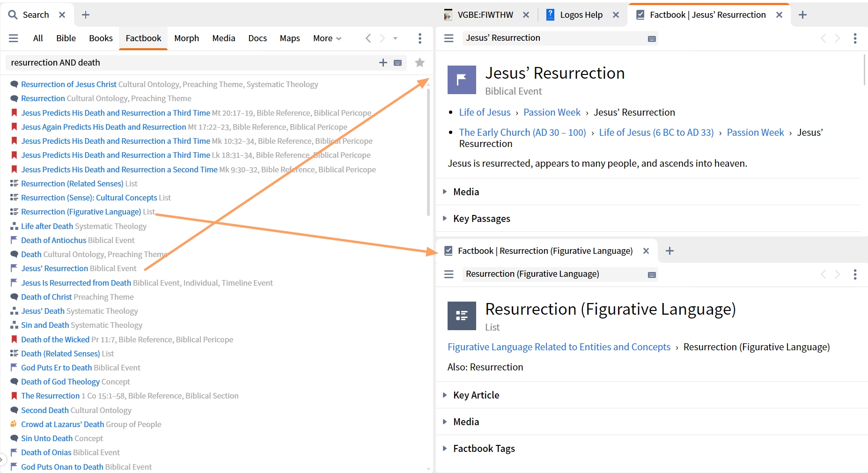Open Figurative Language Related to Entities link
Viewport: 868px width, 473px height.
click(559, 347)
